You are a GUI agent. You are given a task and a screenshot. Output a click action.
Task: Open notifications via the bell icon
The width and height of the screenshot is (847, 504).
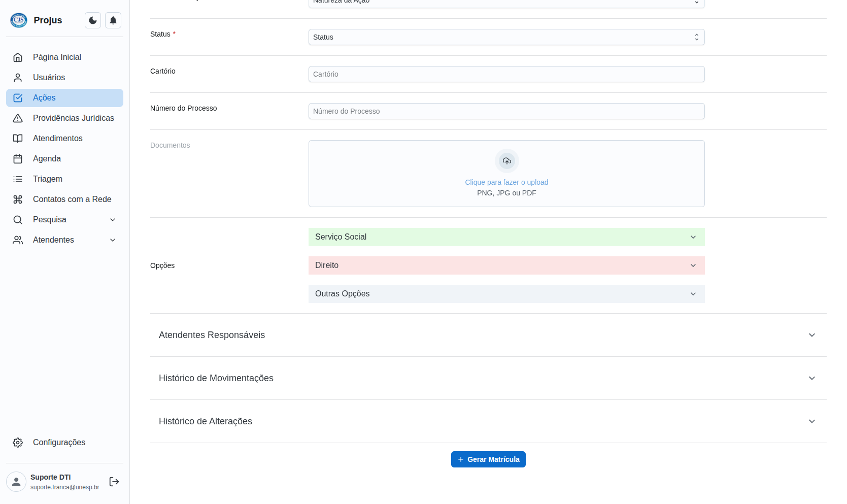coord(113,20)
